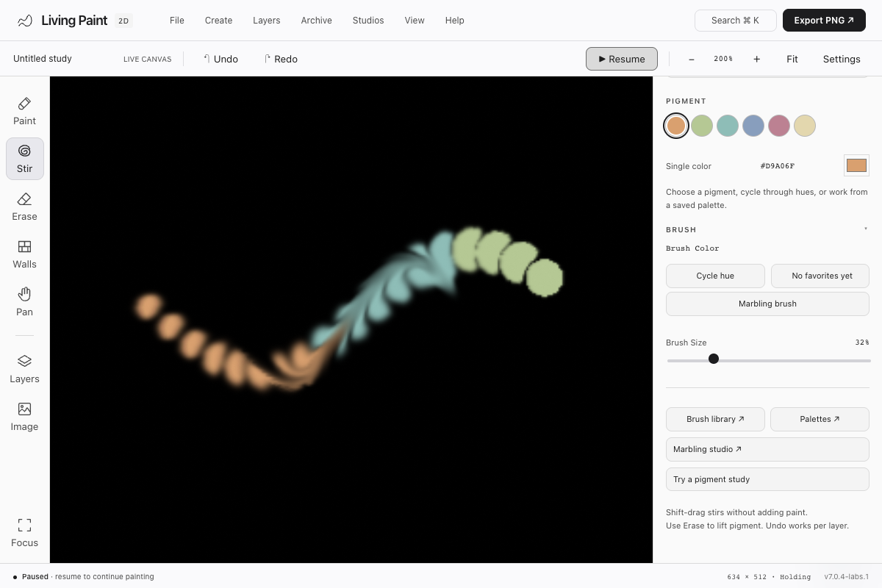Pick the blue pigment swatch
882x588 pixels.
[753, 126]
